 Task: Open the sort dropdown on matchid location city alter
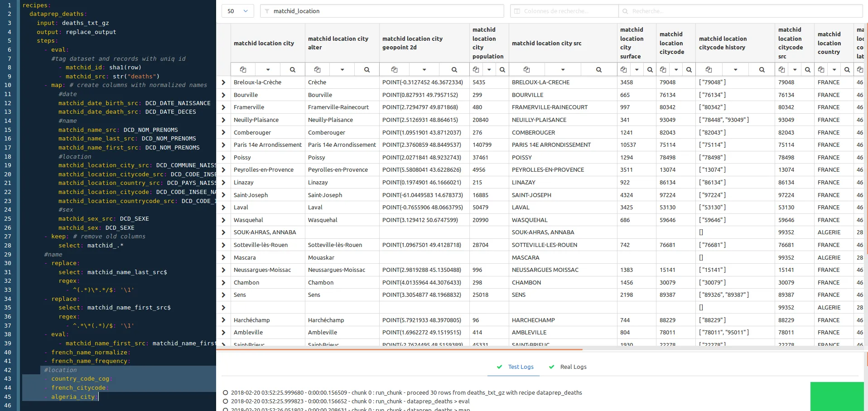(342, 69)
